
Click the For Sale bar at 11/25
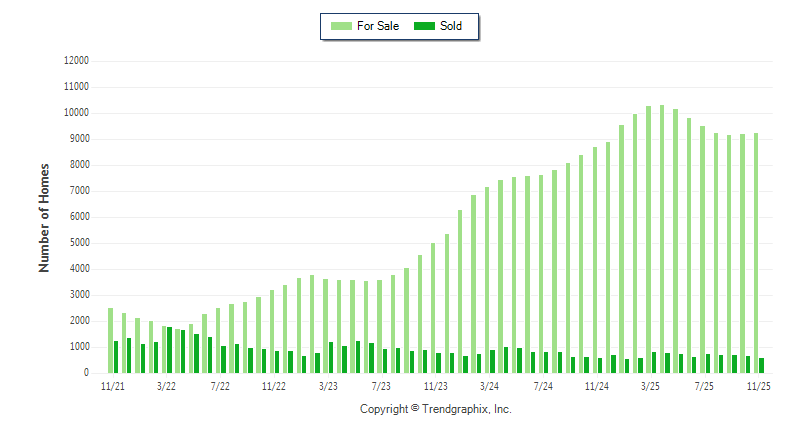756,253
